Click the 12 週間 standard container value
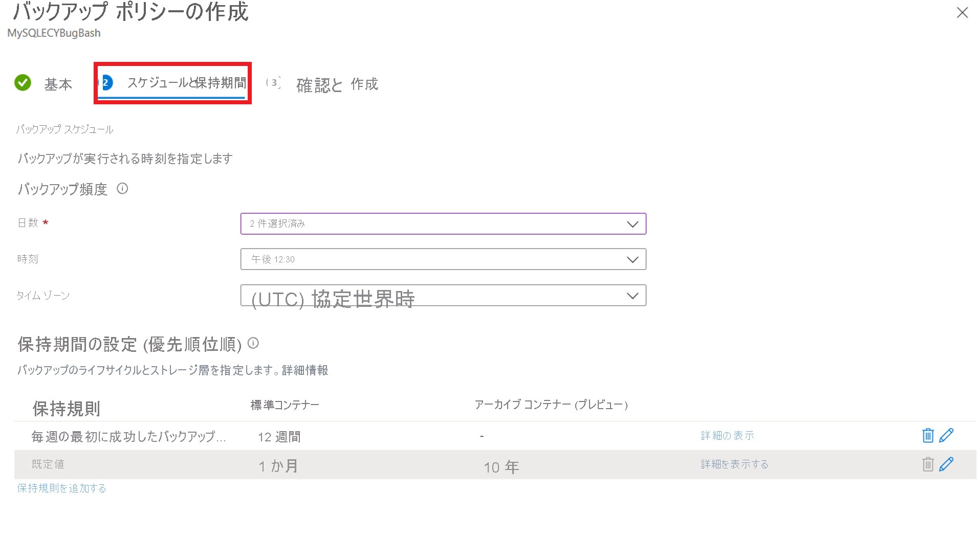980x537 pixels. click(x=279, y=437)
